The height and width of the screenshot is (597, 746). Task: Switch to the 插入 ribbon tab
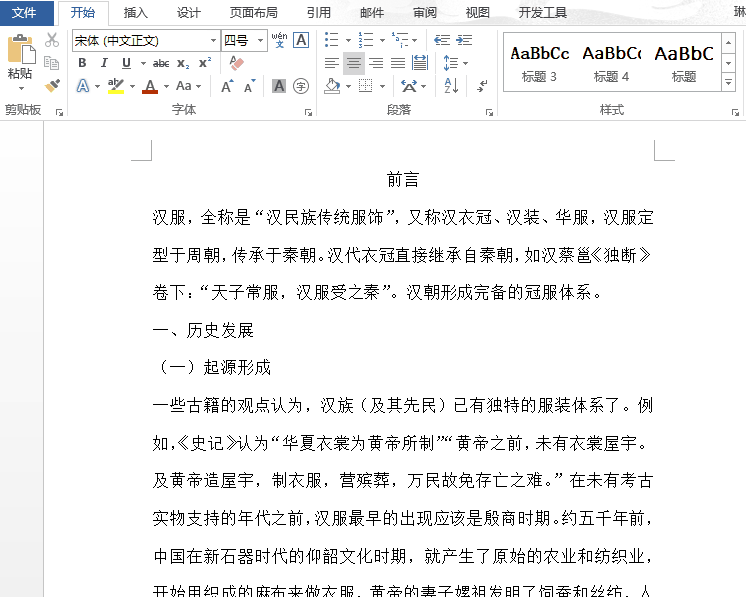pos(135,13)
